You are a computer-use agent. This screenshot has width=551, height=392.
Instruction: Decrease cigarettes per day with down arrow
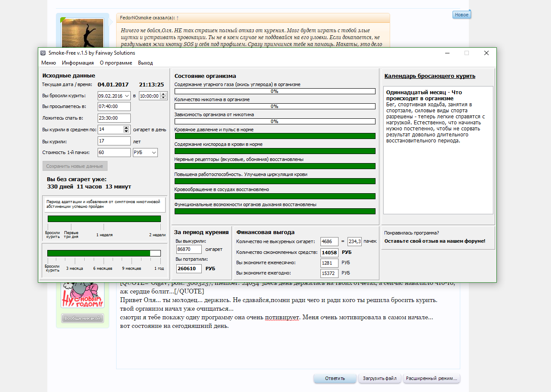[126, 131]
